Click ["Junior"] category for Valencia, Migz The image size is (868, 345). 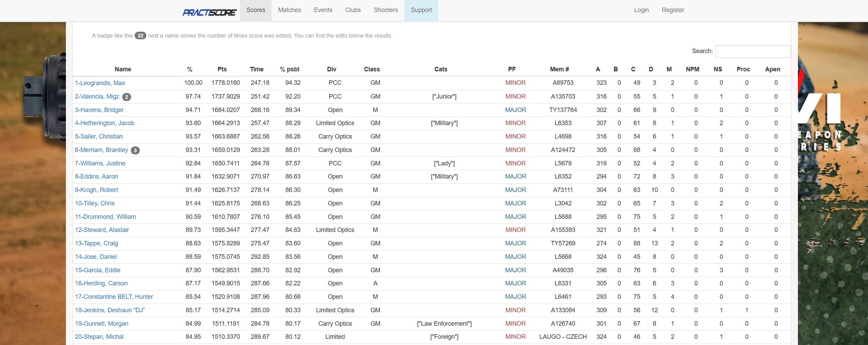point(444,97)
